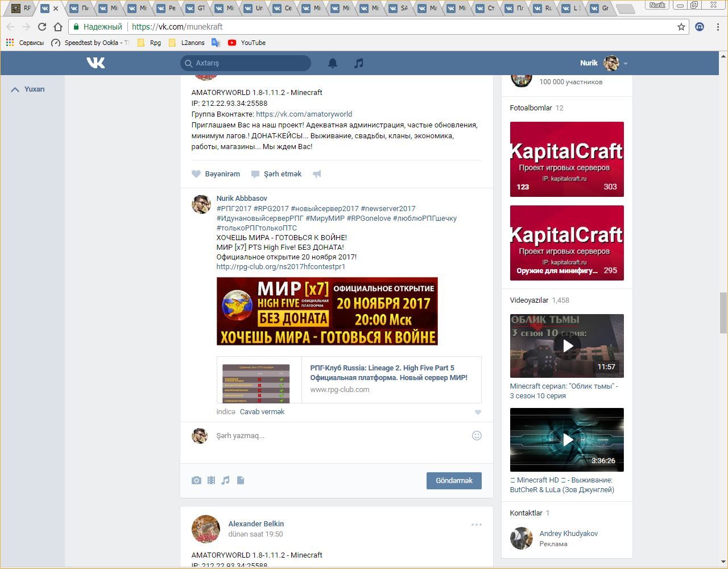
Task: Expand the Nurik profile dropdown arrow
Action: (626, 64)
